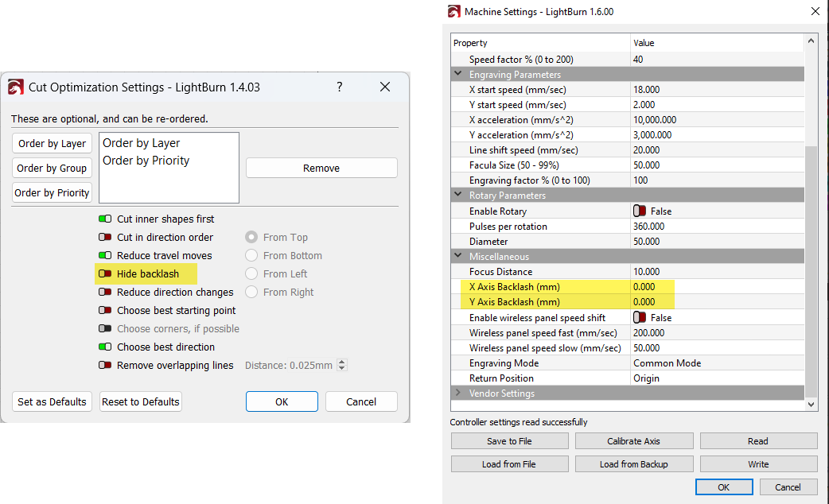Close the Cut Optimization Settings dialog

point(385,87)
